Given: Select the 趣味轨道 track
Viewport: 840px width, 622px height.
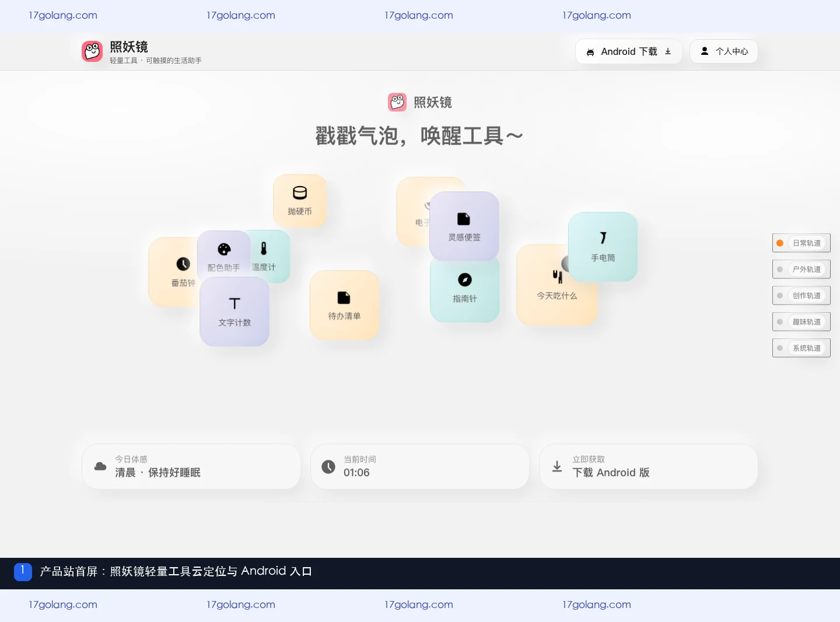Looking at the screenshot, I should (x=801, y=322).
